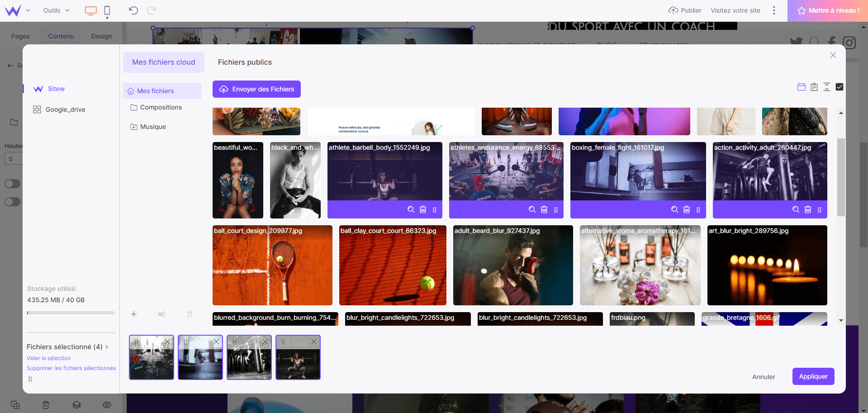Switch to mobile device preview icon
This screenshot has height=413, width=868.
click(107, 10)
